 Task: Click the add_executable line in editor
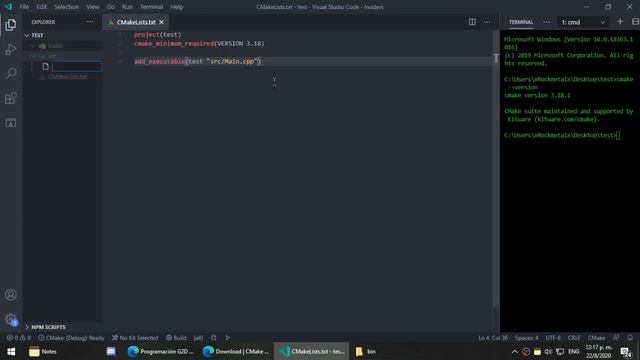point(198,62)
